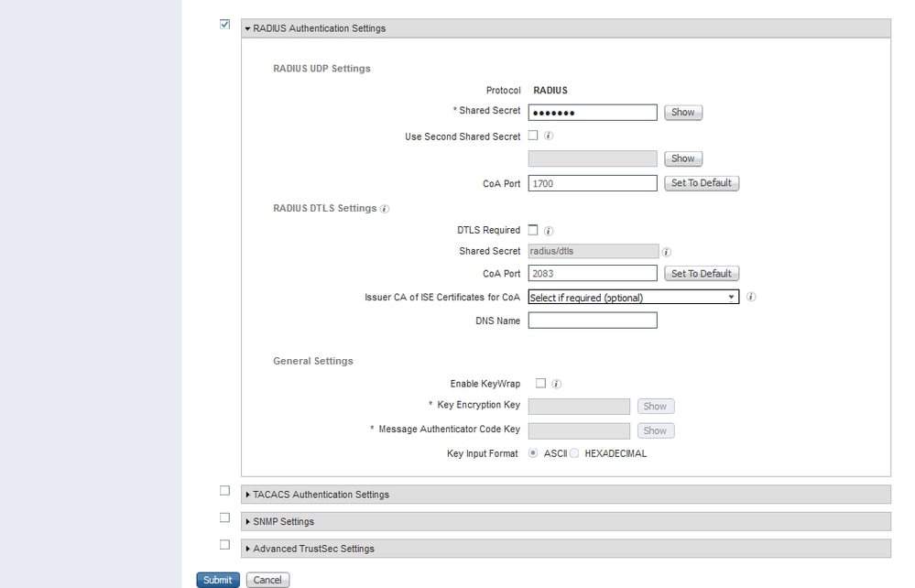Viewport: 915px width, 588px height.
Task: Click the UDP CoA Port field with 1700
Action: 593,183
